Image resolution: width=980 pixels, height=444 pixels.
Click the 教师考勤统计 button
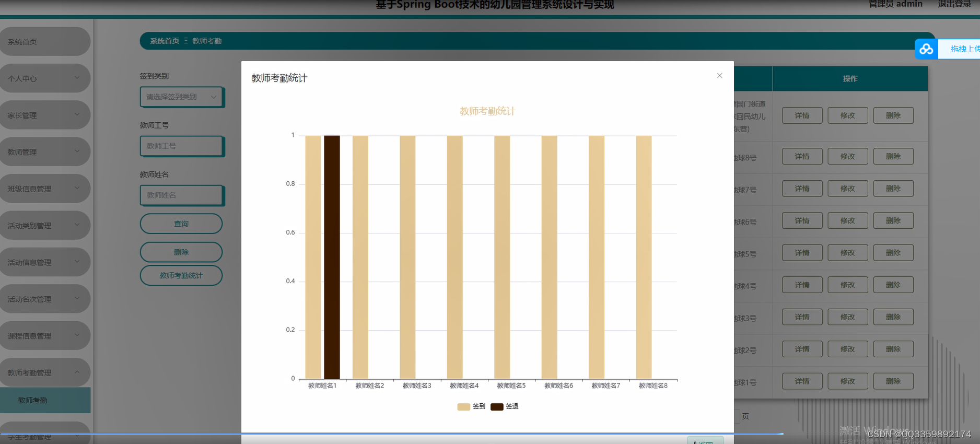181,275
